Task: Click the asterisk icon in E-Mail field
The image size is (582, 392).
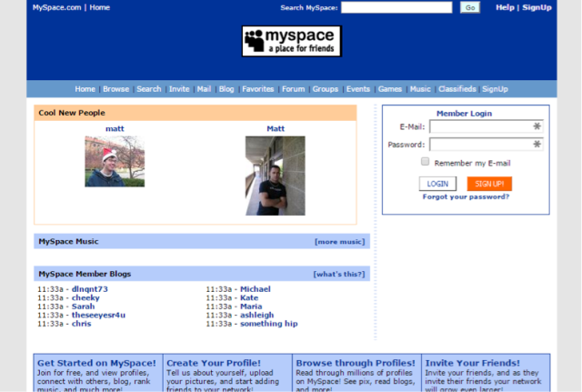Action: [x=537, y=126]
